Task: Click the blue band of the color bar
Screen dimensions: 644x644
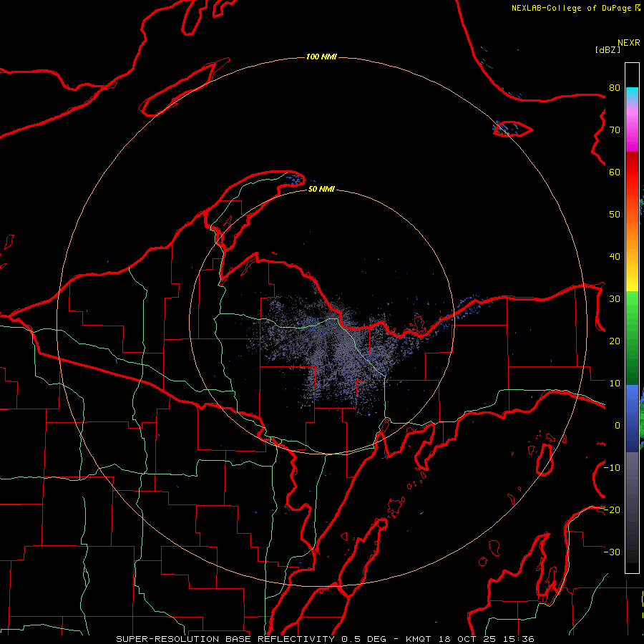Action: tap(632, 418)
